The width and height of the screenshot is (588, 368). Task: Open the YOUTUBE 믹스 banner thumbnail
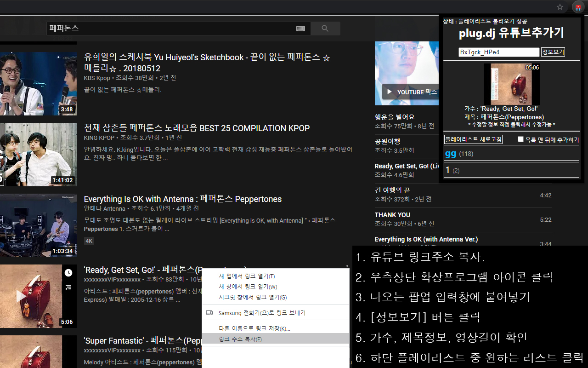click(x=407, y=74)
